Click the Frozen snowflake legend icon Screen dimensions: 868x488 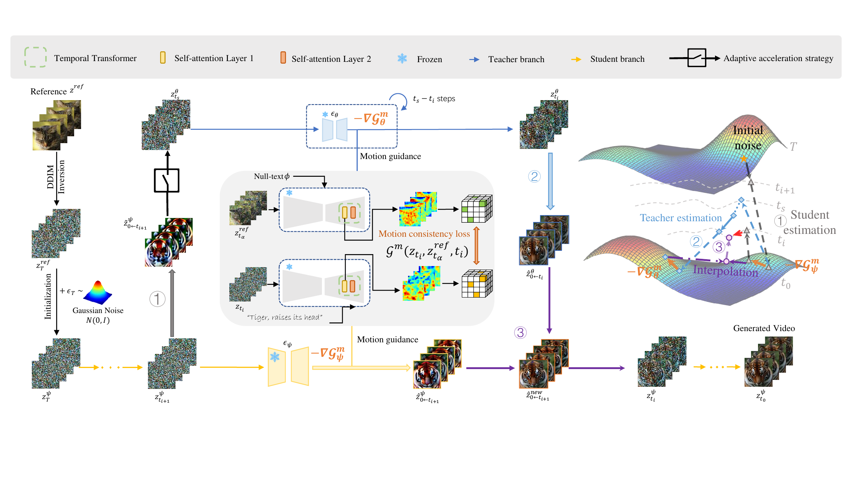[x=402, y=59]
